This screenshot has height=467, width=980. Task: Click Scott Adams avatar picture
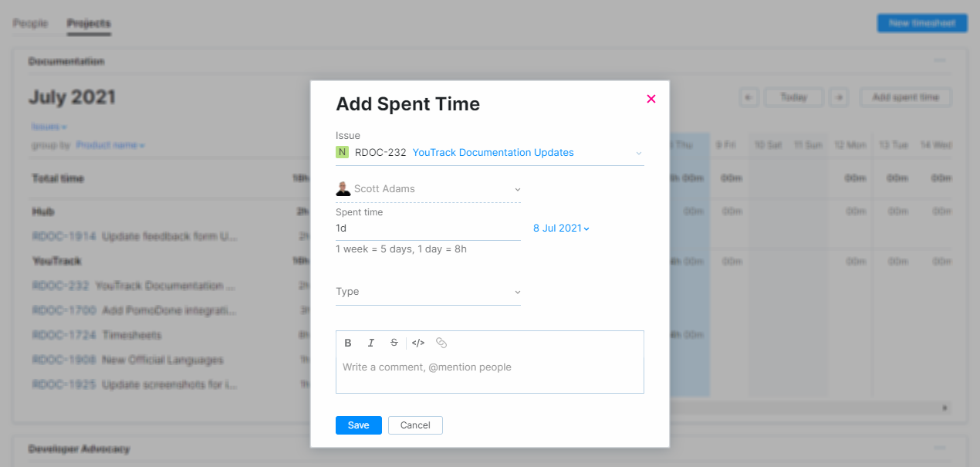point(343,189)
